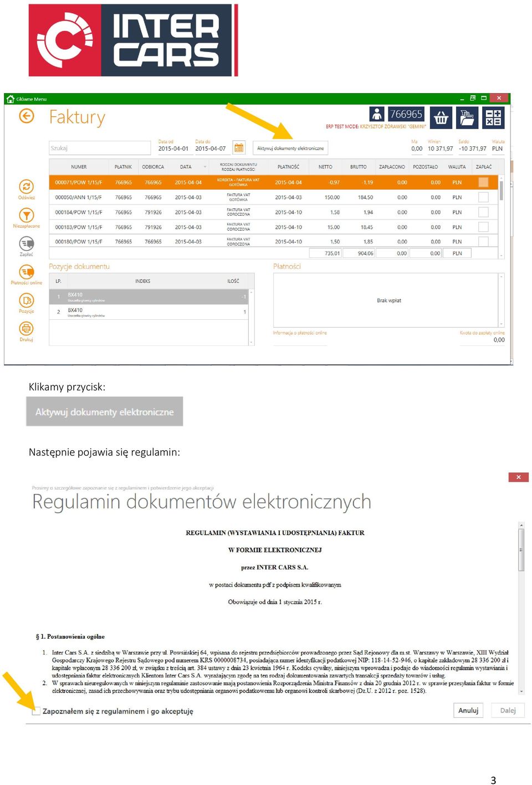Open Płatności online from the sidebar

coord(26,272)
